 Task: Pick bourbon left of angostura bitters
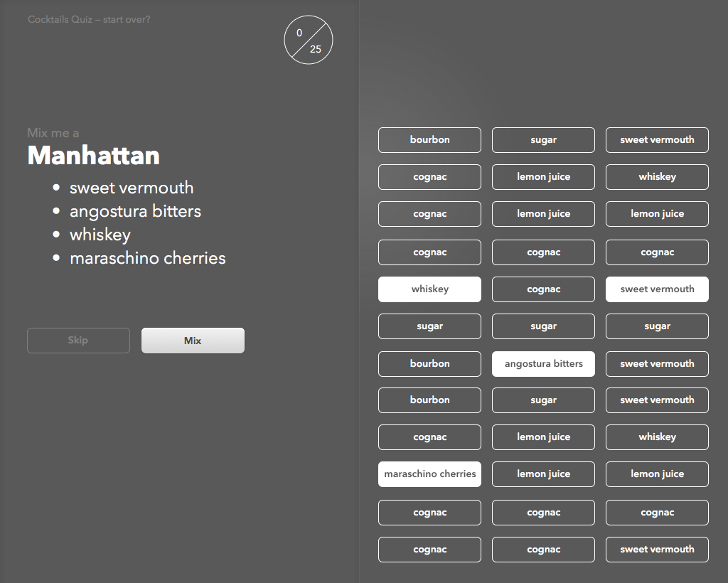coord(429,364)
